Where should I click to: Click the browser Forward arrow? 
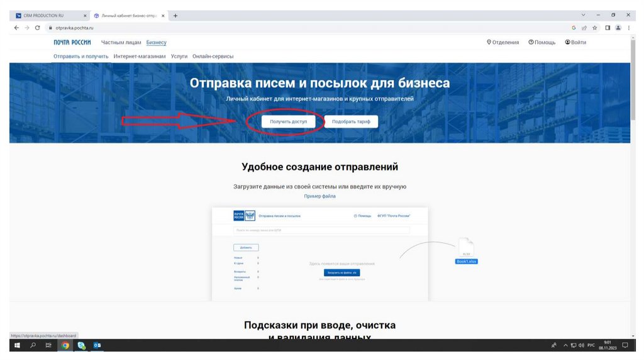click(x=27, y=28)
